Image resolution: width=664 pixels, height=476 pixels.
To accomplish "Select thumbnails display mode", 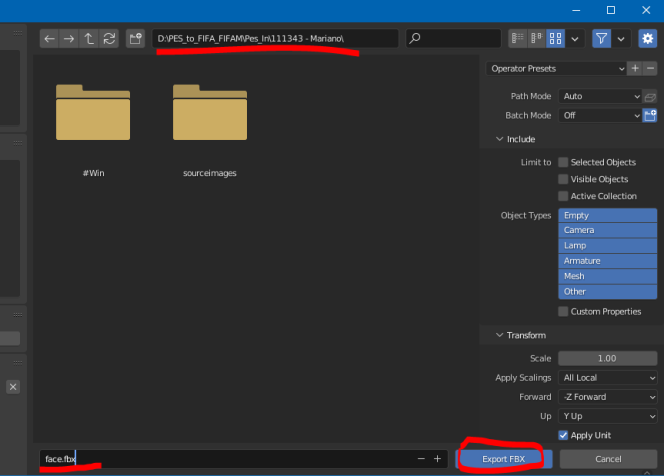I will (556, 39).
